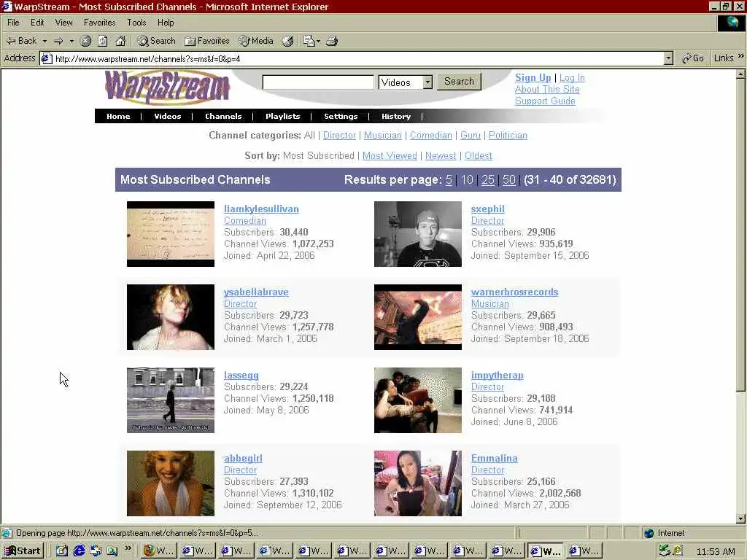
Task: Open the History navigation tab
Action: pyautogui.click(x=396, y=116)
